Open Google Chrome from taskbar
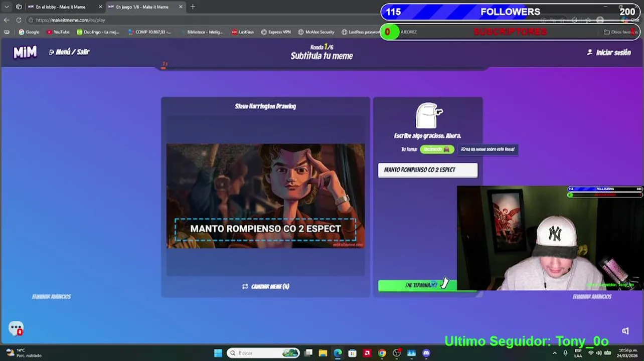Screen dimensions: 644x361 pos(382,353)
